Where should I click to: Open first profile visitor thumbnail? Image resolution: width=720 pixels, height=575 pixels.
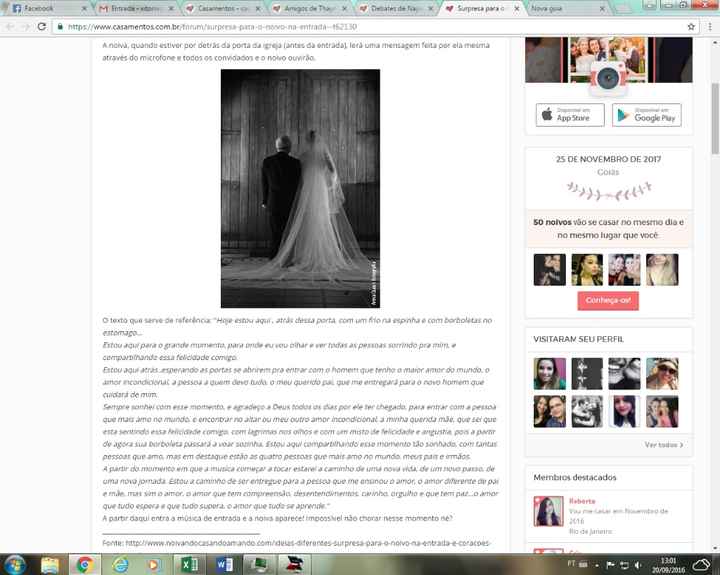tap(550, 374)
